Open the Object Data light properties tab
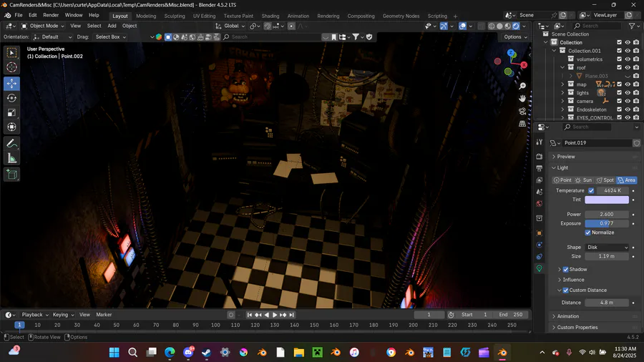This screenshot has height=362, width=644. [540, 268]
